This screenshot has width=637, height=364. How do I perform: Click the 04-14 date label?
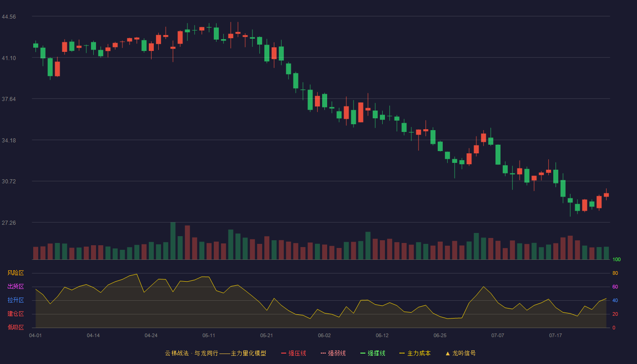pos(93,335)
